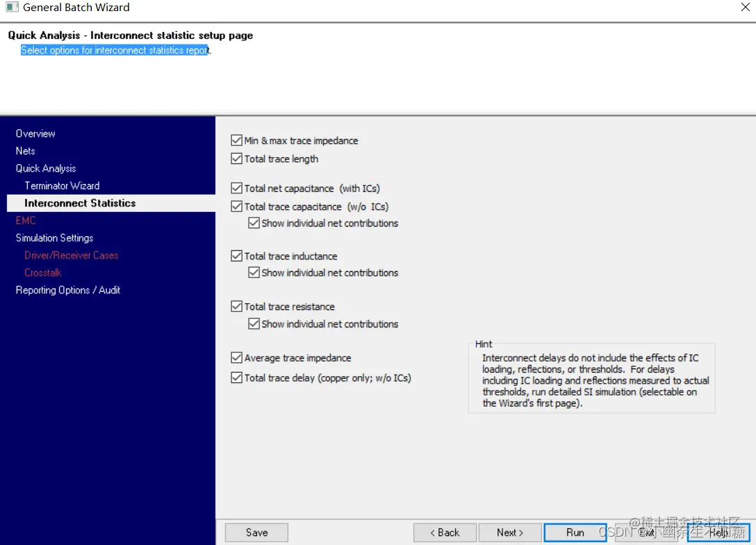Click the Back button
This screenshot has width=756, height=545.
(445, 532)
